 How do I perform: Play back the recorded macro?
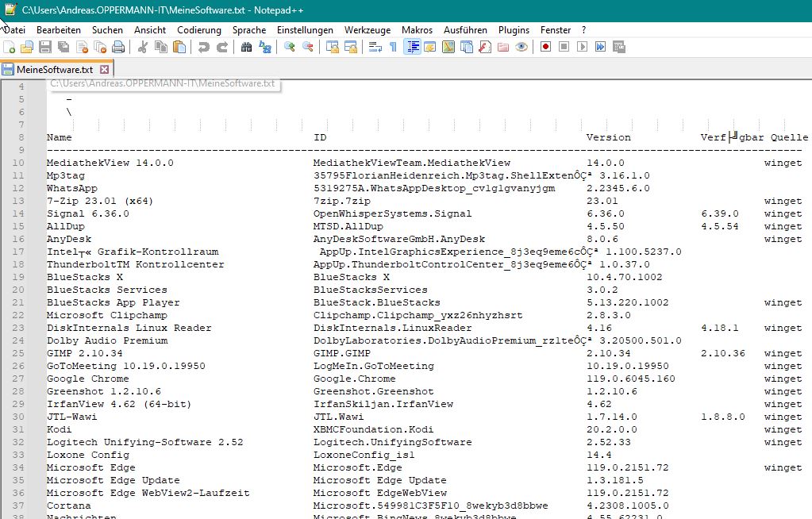coord(582,47)
